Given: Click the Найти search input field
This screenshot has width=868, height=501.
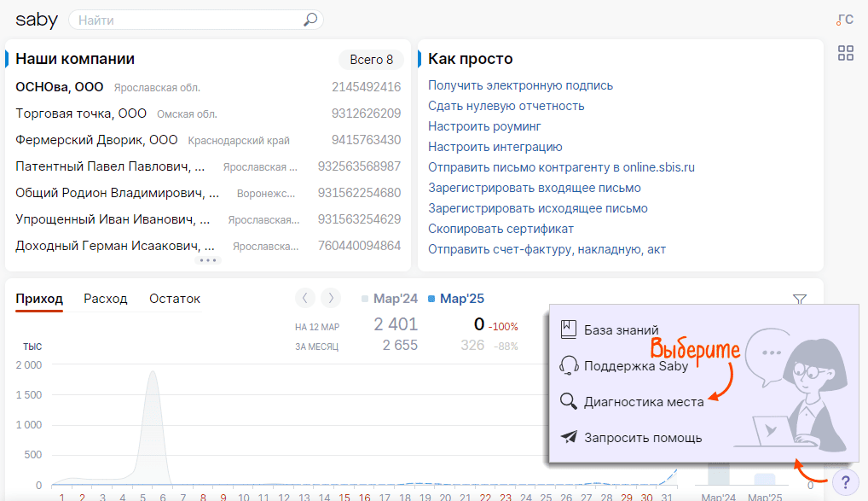Looking at the screenshot, I should (188, 20).
